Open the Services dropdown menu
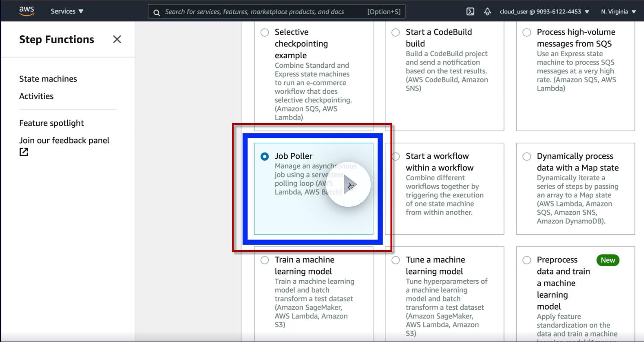This screenshot has width=644, height=342. point(67,12)
